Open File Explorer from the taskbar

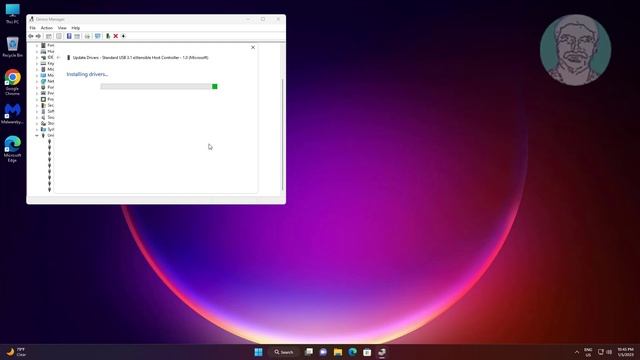(338, 352)
